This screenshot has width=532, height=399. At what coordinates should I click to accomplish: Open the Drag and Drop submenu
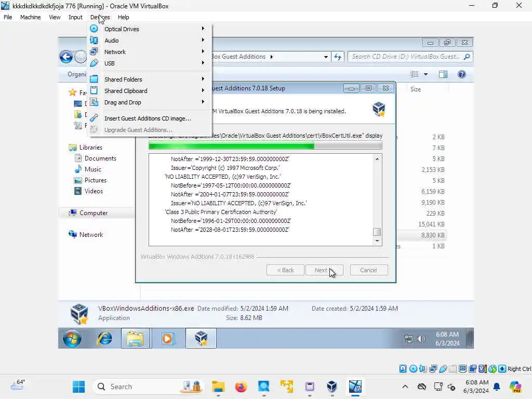point(149,102)
